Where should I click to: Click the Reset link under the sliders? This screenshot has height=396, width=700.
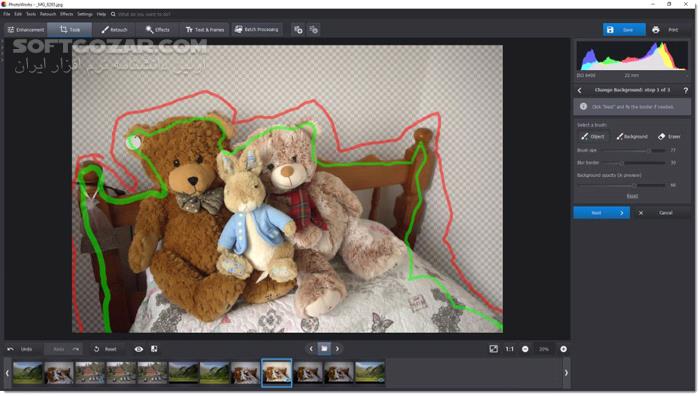[632, 196]
